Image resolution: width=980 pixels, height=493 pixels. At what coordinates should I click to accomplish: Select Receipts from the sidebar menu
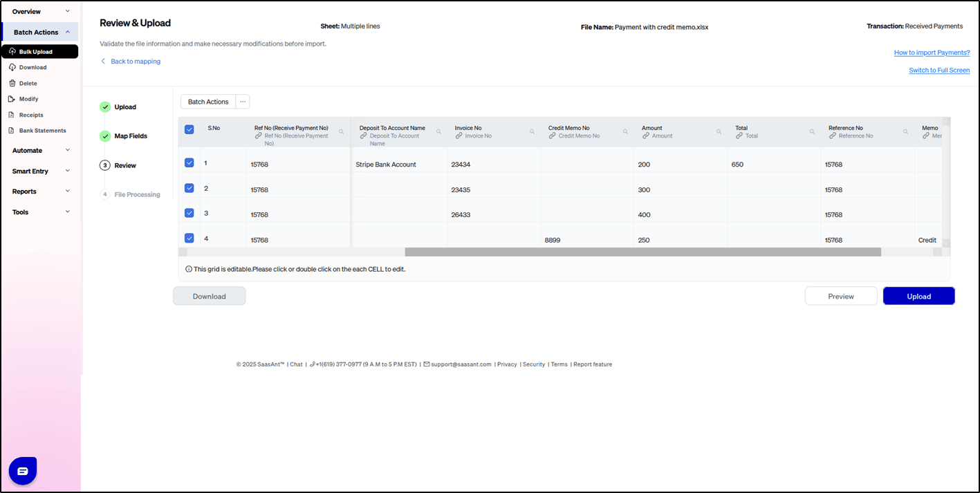point(31,115)
